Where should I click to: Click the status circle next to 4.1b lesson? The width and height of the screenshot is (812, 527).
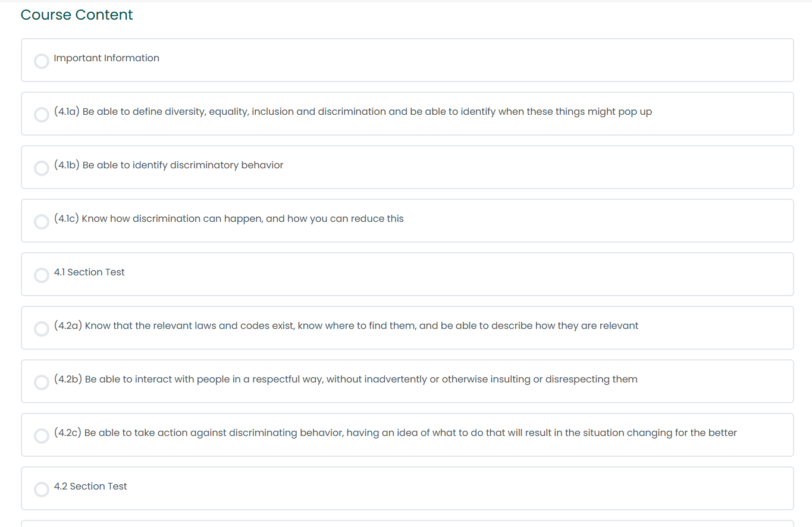tap(42, 168)
